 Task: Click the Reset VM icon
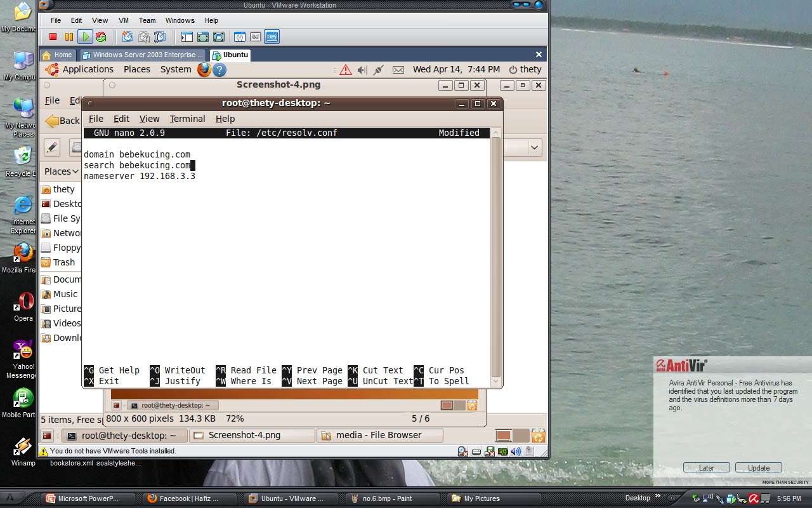click(x=101, y=37)
